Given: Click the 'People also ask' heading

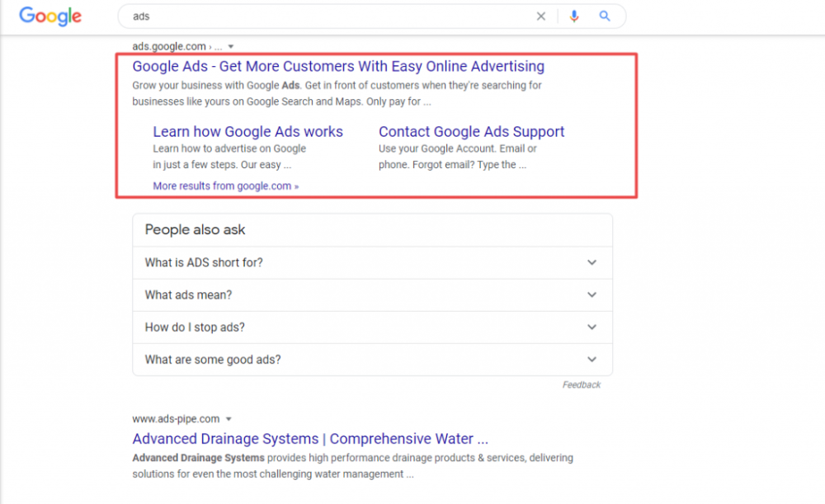Looking at the screenshot, I should pos(196,230).
